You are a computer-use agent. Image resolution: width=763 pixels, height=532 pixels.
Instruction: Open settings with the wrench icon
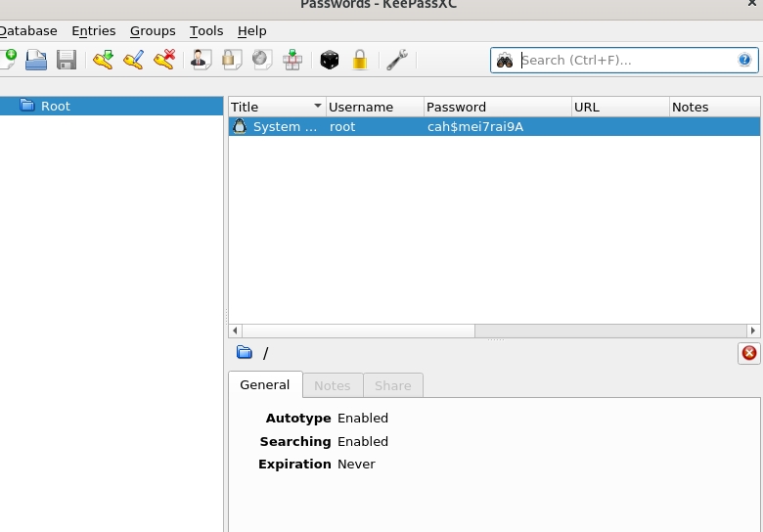coord(396,60)
